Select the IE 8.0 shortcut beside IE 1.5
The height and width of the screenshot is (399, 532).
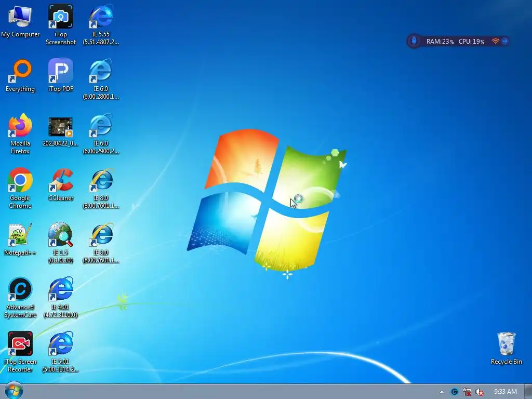point(101,243)
